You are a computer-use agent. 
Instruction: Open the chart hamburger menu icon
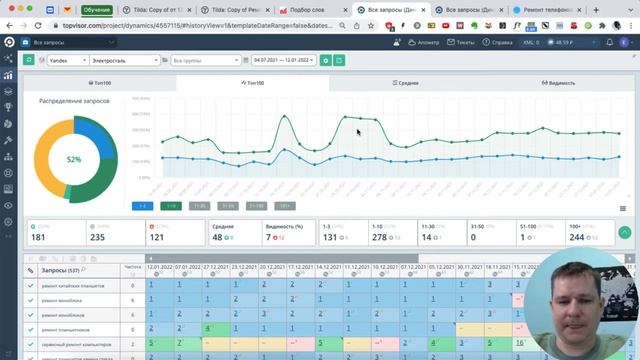(623, 209)
